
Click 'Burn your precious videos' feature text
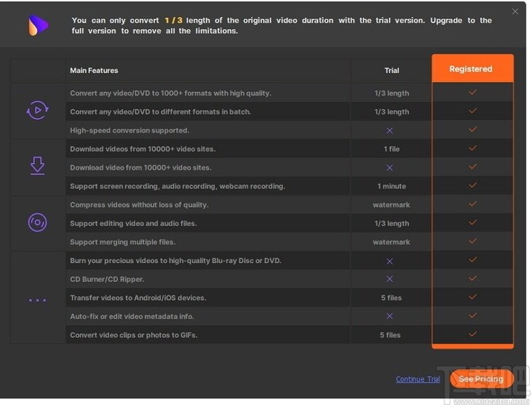tap(175, 261)
